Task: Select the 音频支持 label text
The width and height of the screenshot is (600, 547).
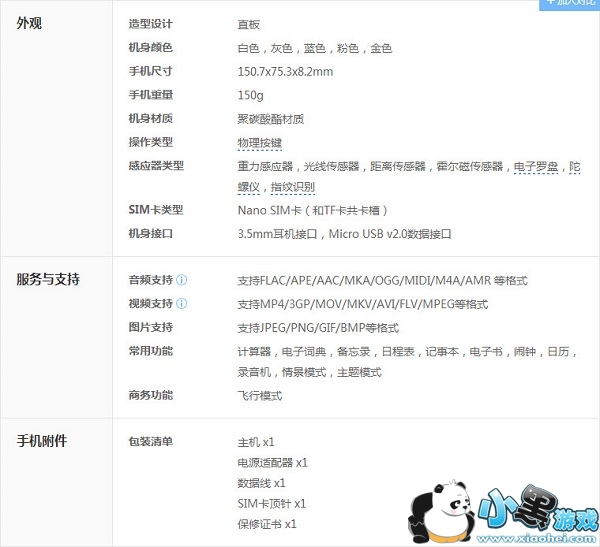Action: pos(150,280)
